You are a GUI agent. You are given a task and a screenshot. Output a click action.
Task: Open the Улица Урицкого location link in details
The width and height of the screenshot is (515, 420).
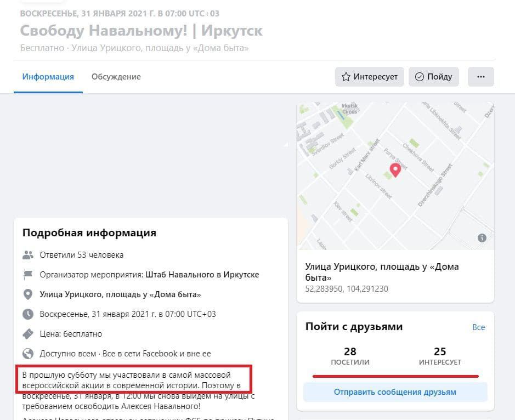(x=120, y=294)
